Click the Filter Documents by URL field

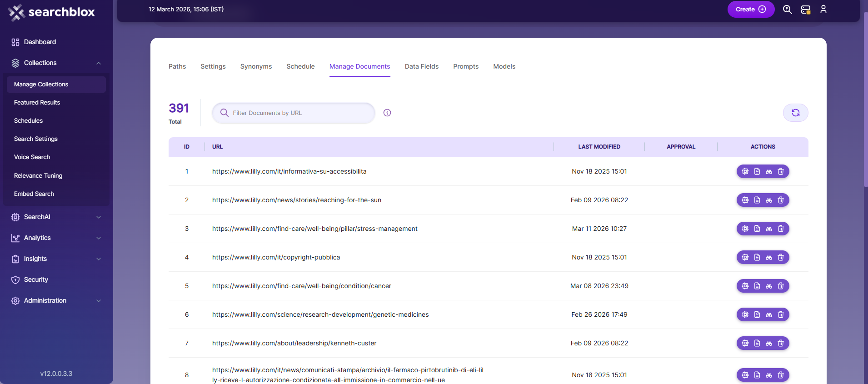294,113
